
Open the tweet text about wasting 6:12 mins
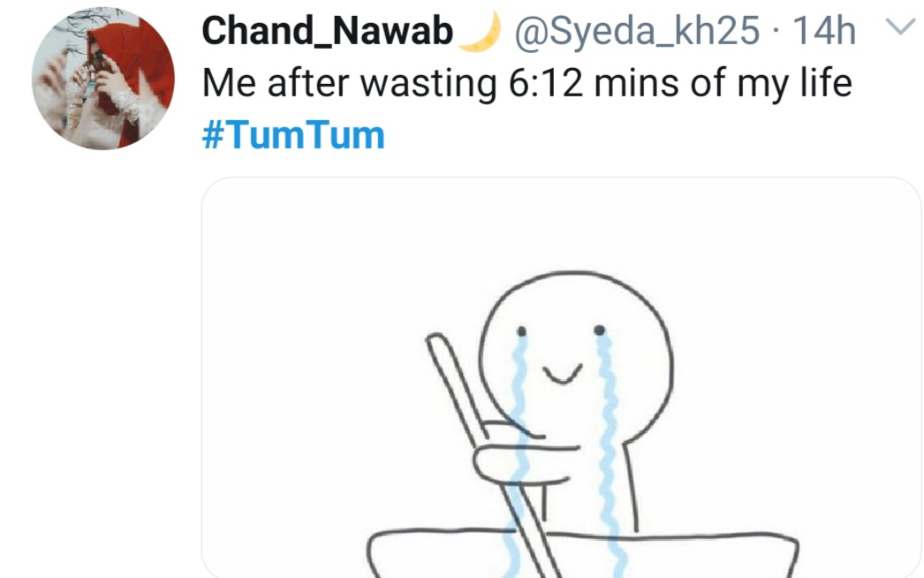(526, 83)
